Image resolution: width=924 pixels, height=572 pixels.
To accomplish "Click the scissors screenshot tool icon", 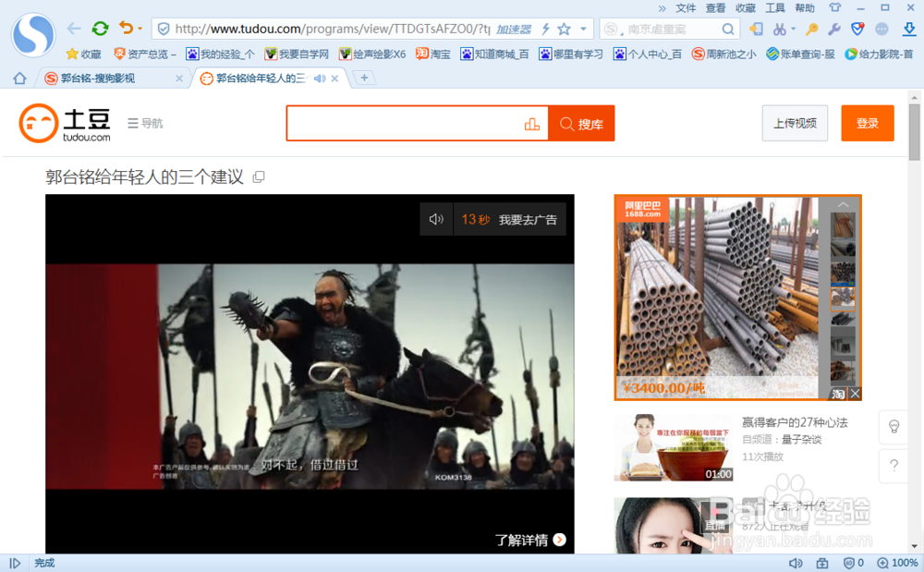I will point(780,29).
